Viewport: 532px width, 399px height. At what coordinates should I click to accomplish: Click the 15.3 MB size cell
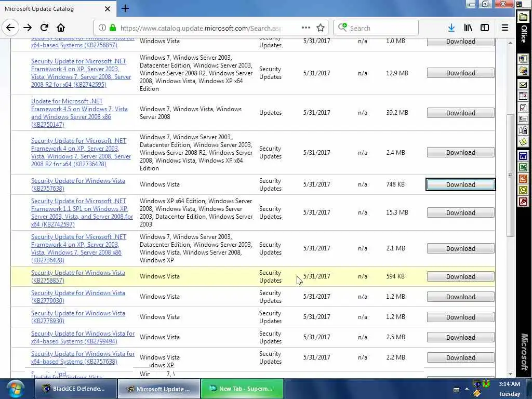397,212
